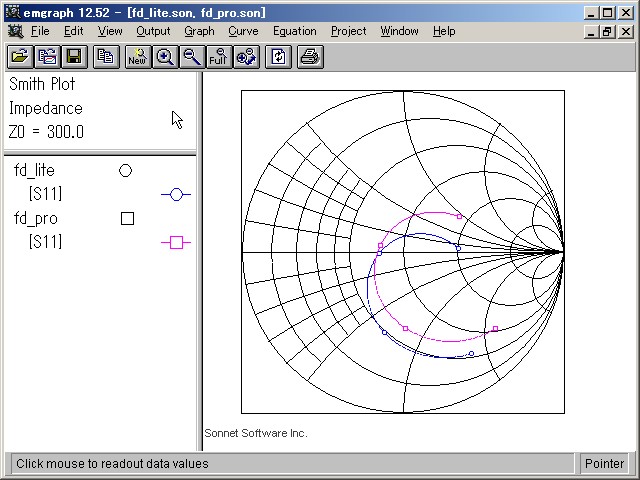Click the emgraph title bar application icon

pos(13,13)
